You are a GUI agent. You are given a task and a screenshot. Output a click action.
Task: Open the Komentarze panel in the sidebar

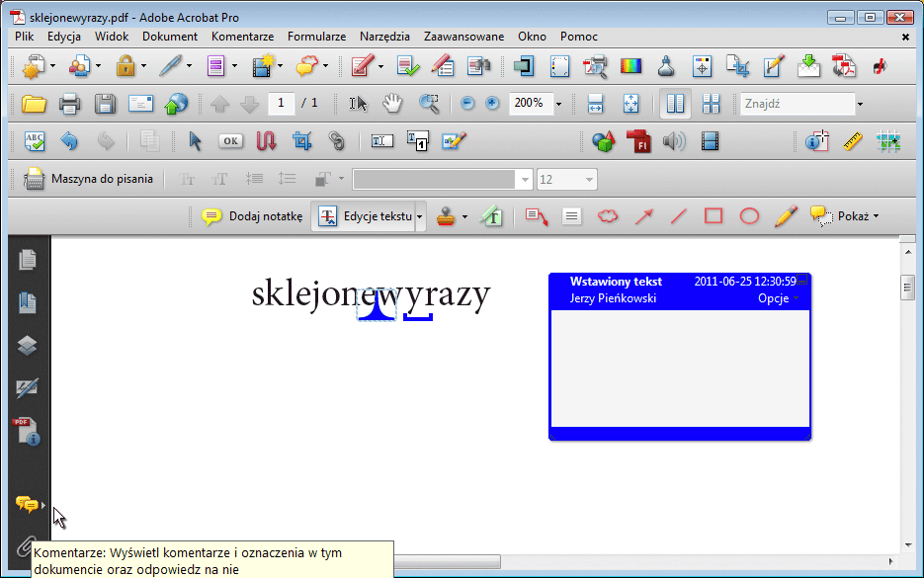[x=28, y=505]
